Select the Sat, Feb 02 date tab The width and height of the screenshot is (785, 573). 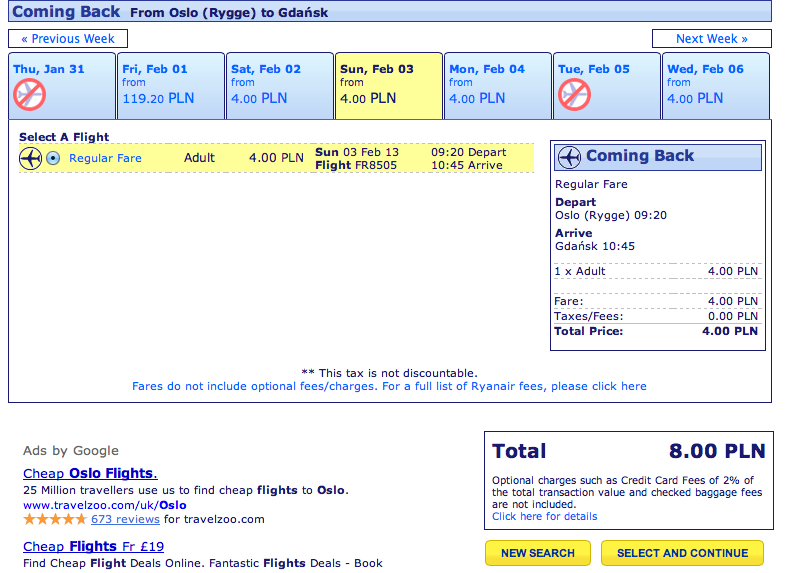[x=280, y=86]
